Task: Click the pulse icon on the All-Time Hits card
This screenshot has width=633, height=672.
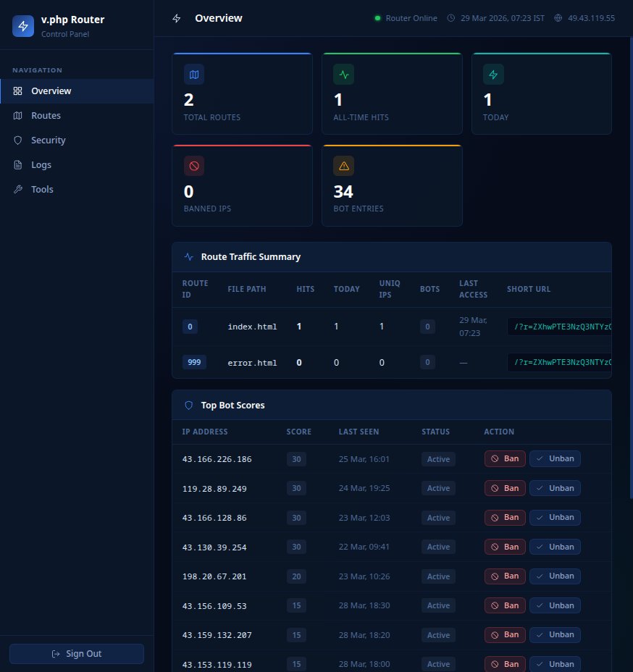Action: [x=343, y=74]
